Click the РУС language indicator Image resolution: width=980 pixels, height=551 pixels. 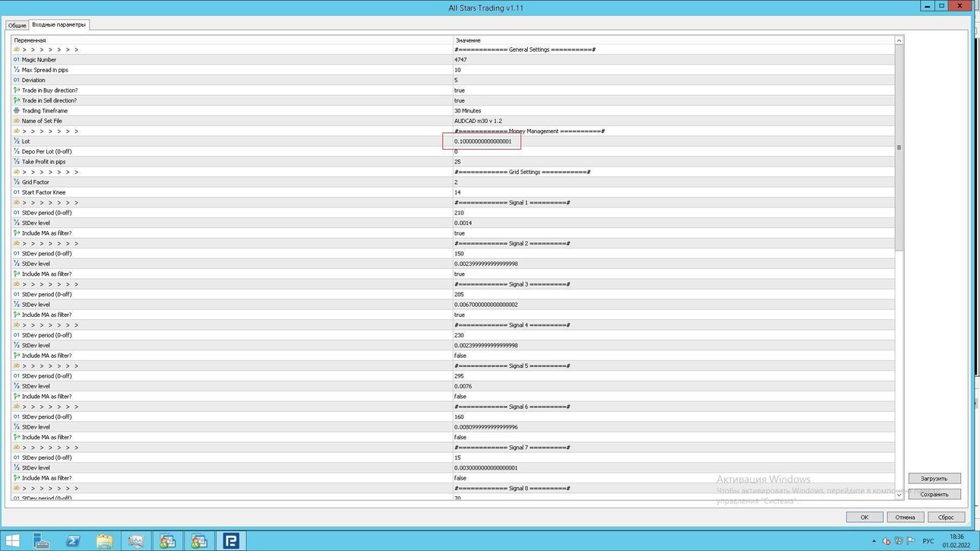928,541
